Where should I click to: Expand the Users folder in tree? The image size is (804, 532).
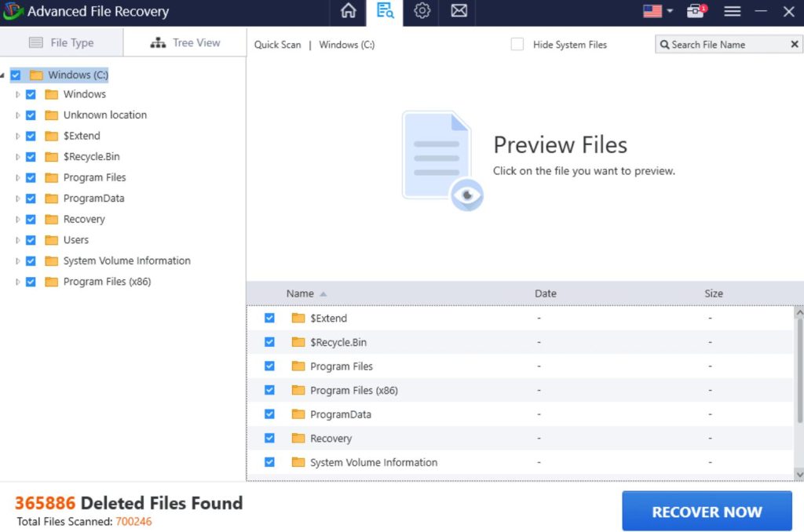point(18,240)
